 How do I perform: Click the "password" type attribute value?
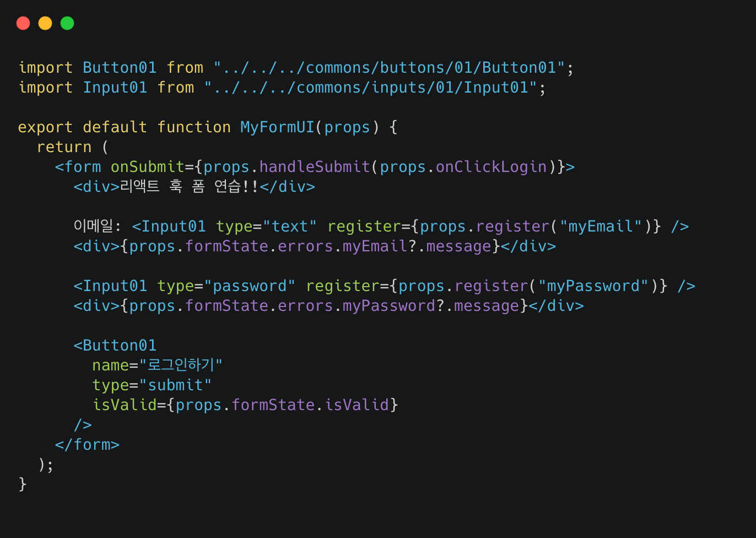[249, 286]
